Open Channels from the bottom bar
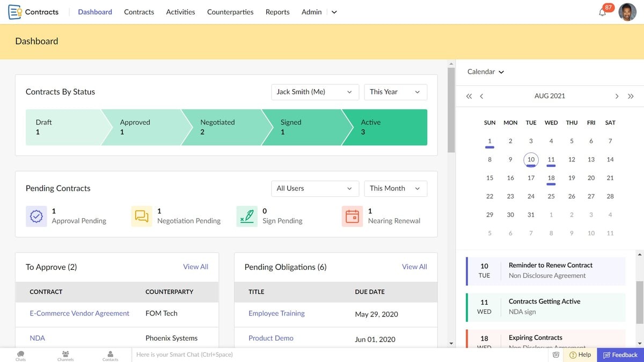Image resolution: width=644 pixels, height=362 pixels. (65, 354)
